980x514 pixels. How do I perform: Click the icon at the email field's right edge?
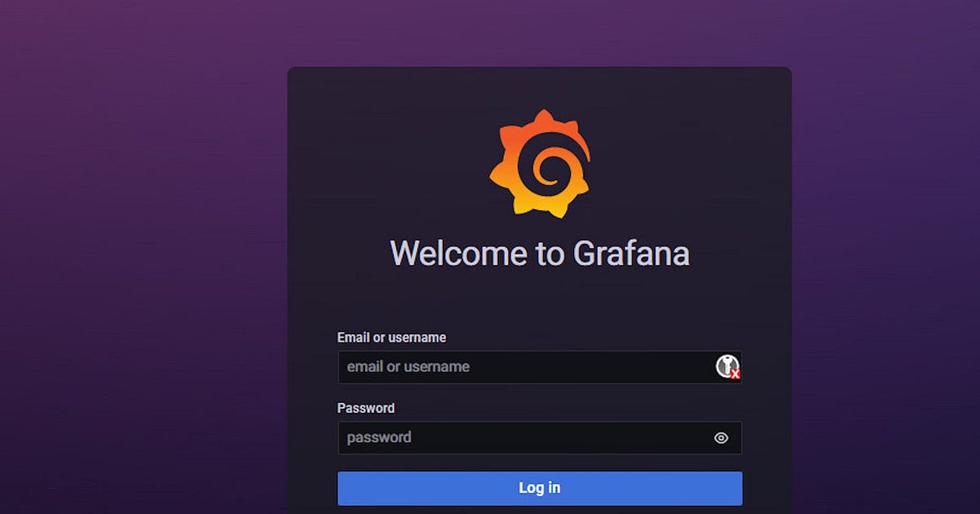point(727,367)
